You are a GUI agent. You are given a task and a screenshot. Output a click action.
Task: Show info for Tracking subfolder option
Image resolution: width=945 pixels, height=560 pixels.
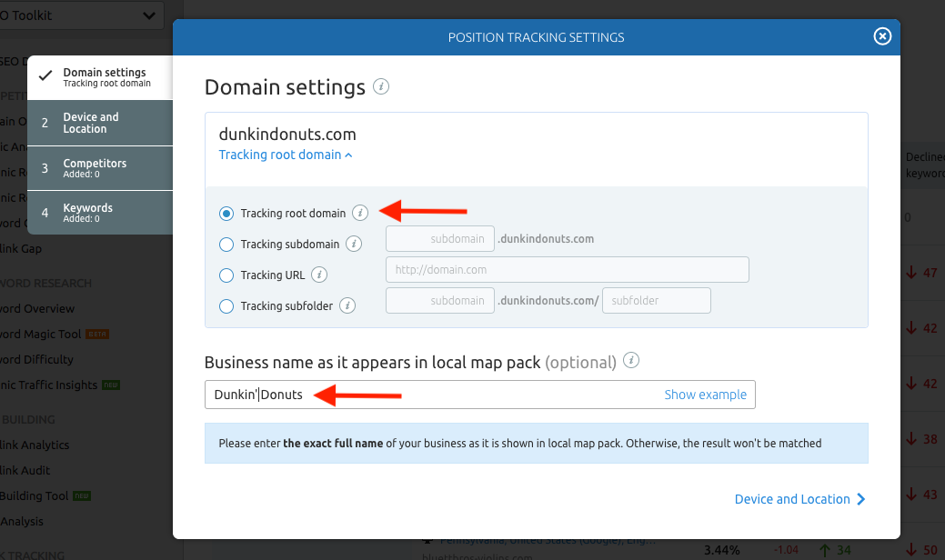(x=347, y=305)
